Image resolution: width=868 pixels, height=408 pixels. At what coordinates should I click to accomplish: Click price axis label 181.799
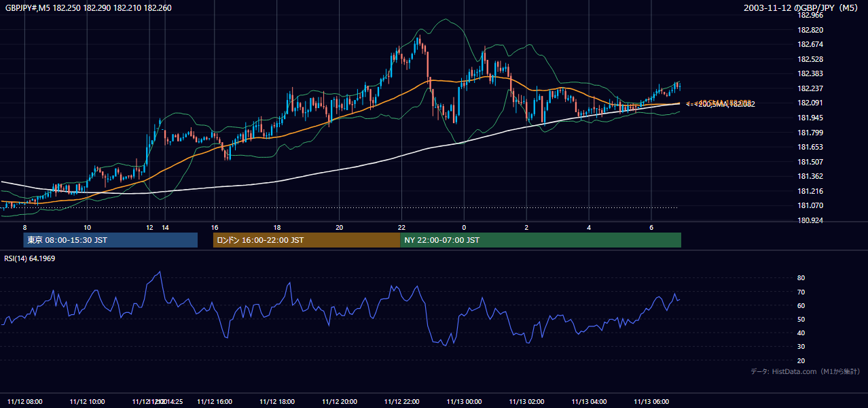click(x=810, y=133)
